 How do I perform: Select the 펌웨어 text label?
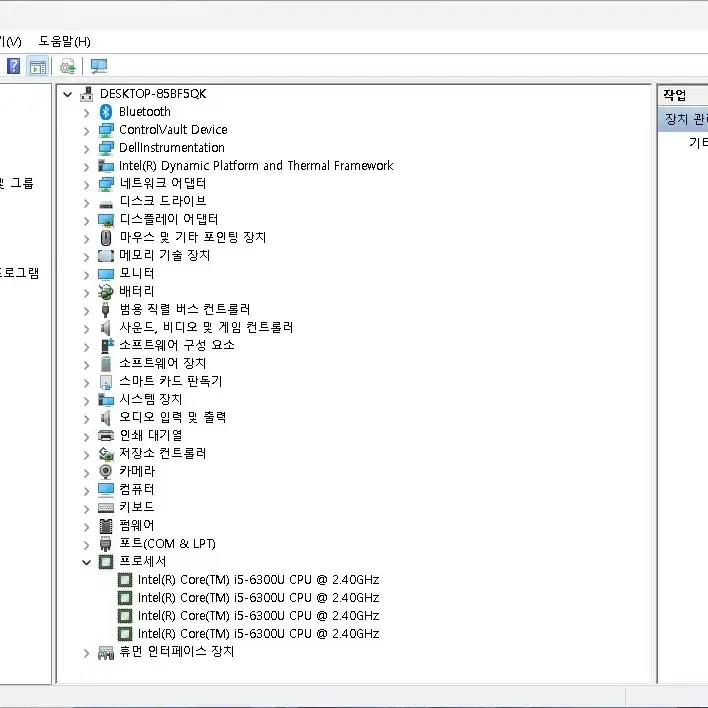[137, 525]
